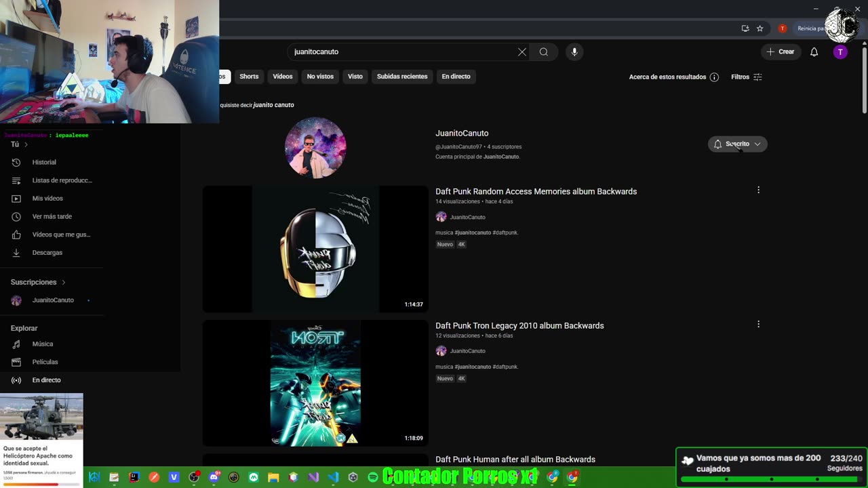Open Descargas in the sidebar
The image size is (868, 488).
pyautogui.click(x=52, y=253)
